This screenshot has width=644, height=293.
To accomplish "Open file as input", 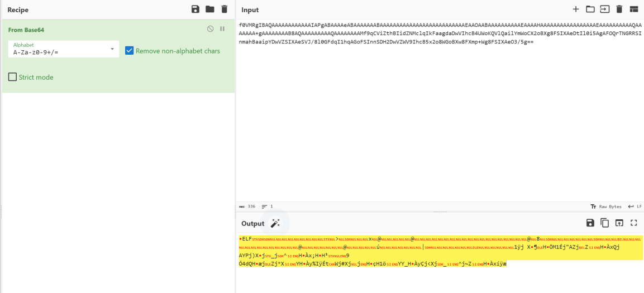I will click(x=605, y=9).
